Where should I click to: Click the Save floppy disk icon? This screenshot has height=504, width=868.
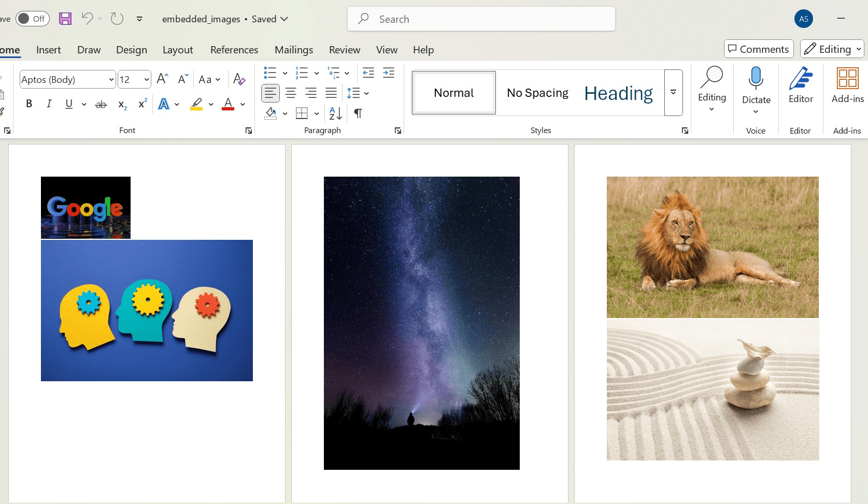[x=65, y=19]
